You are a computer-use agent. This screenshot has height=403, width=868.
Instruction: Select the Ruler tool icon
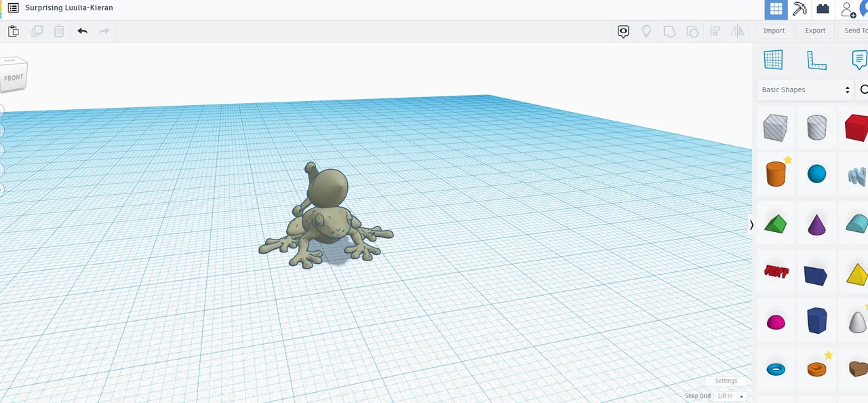coord(816,60)
